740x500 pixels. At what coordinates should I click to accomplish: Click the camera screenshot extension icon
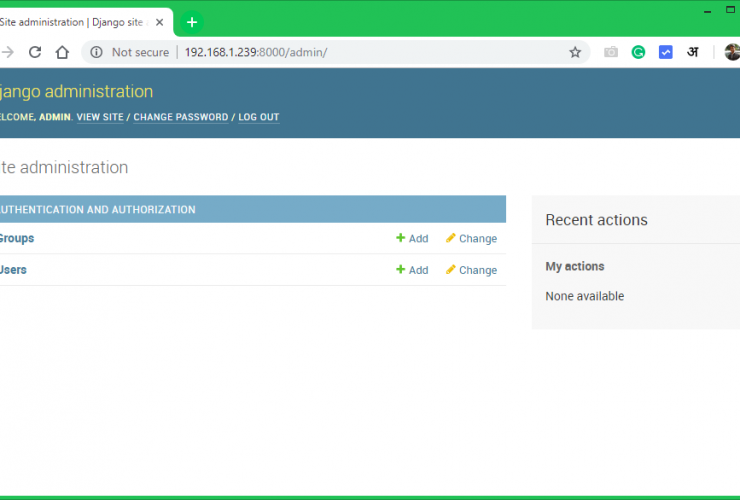click(x=611, y=52)
